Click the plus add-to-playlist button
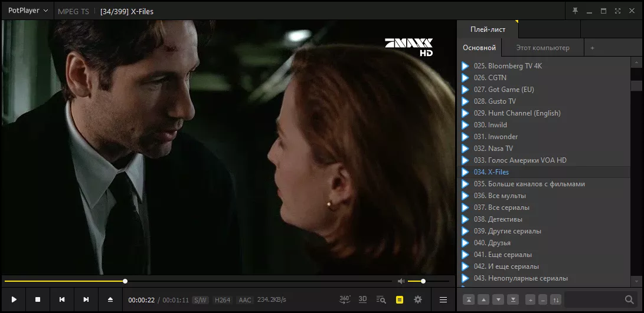Image resolution: width=644 pixels, height=313 pixels. coord(531,300)
